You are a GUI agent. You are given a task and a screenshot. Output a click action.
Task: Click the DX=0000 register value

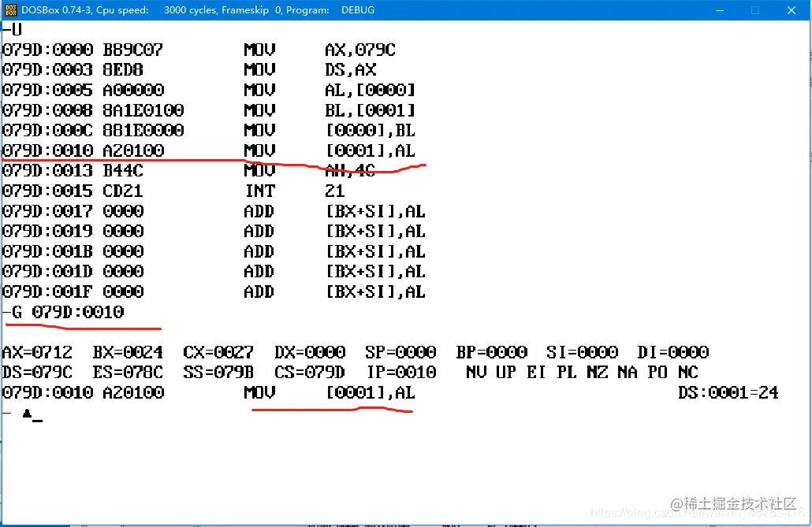(310, 352)
